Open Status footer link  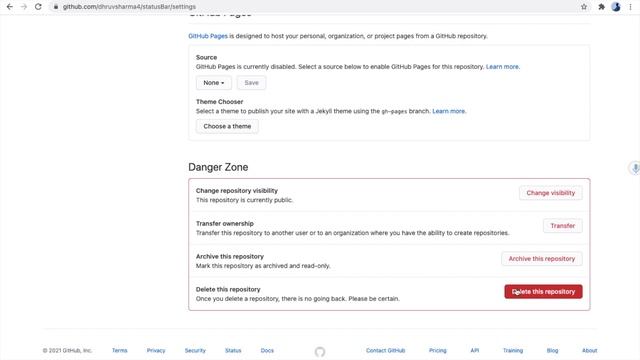[x=233, y=350]
